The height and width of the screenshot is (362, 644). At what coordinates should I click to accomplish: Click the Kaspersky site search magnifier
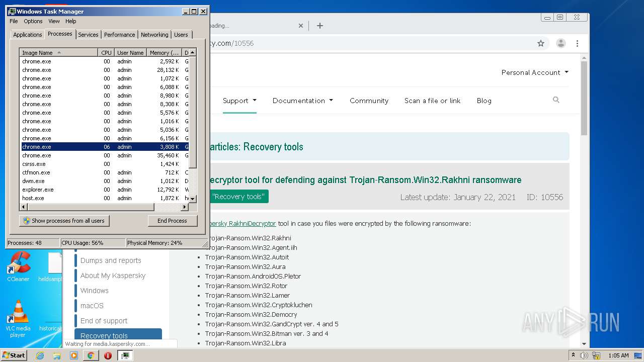coord(556,100)
